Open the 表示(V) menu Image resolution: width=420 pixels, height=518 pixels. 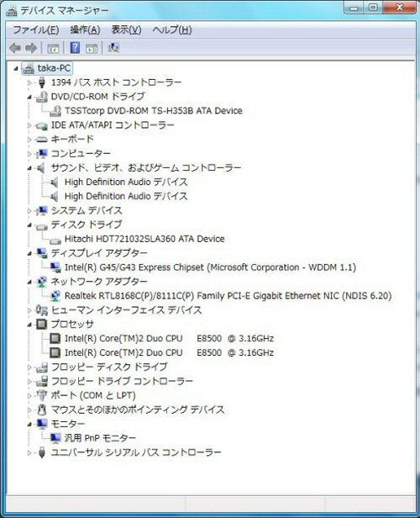(126, 30)
